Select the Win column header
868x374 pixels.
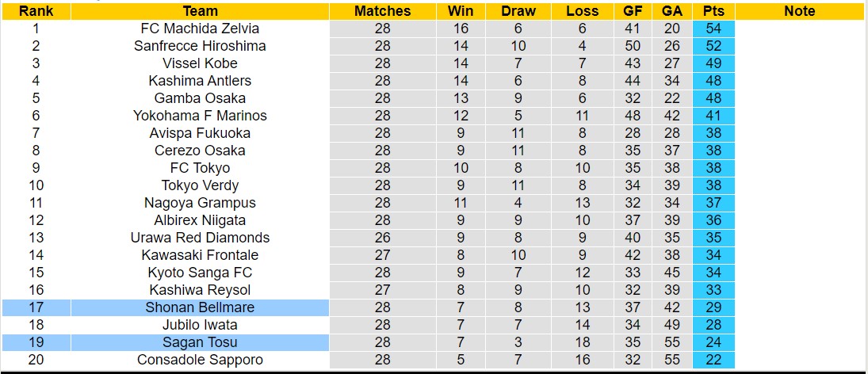pos(461,11)
